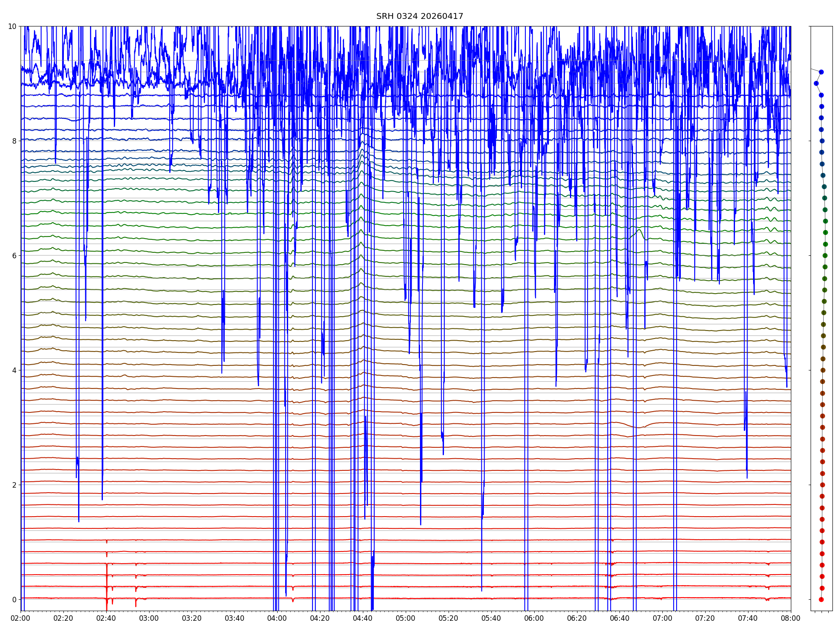
Task: Click the left-shifted blue marker in side panel
Action: (x=816, y=83)
